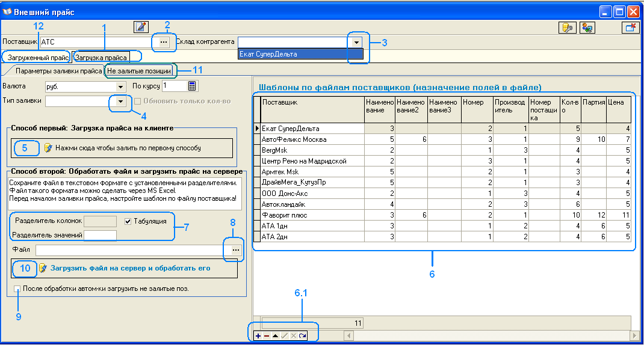Click Партия cell 12 in Фаворит плюс row
This screenshot has height=345, width=644.
593,215
